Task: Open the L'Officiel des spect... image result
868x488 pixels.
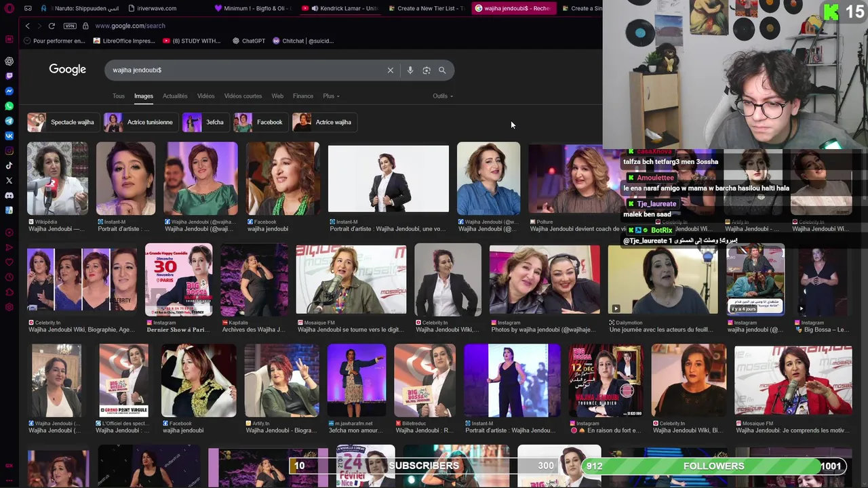Action: [123, 381]
